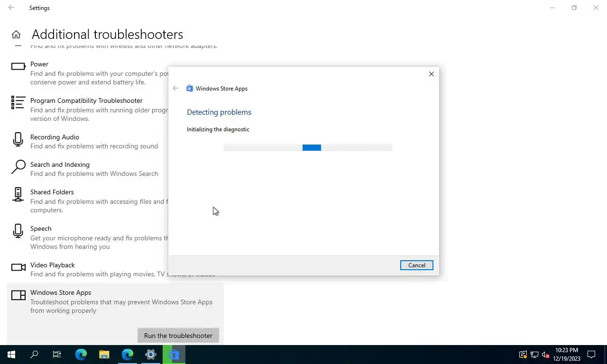Image resolution: width=607 pixels, height=364 pixels.
Task: Click Initializing the diagnostic status text
Action: point(218,129)
